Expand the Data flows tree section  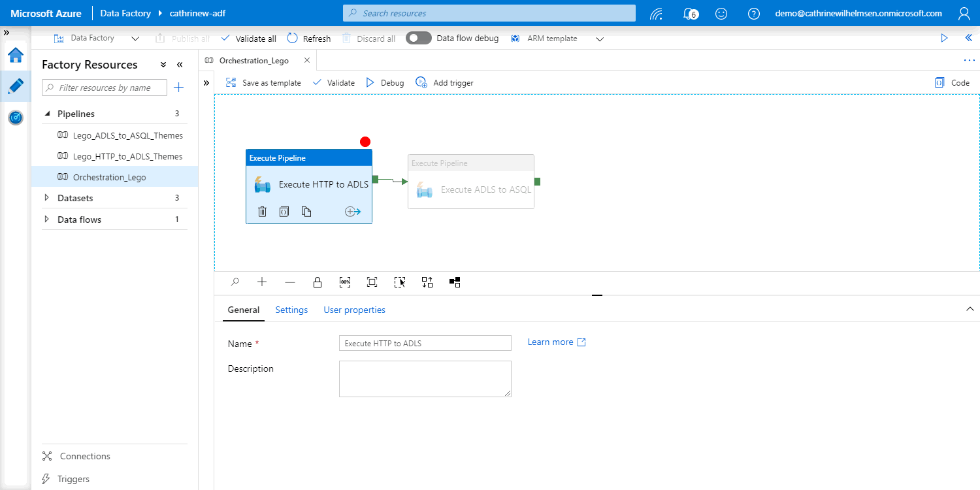(46, 220)
